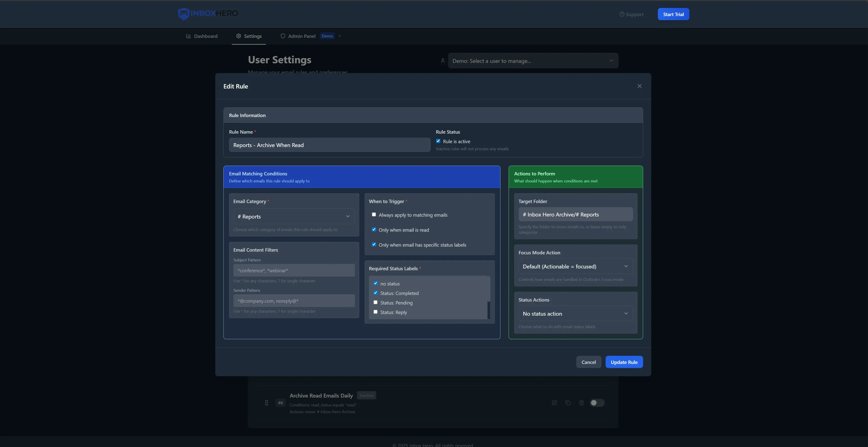Click the drag handle of rule #6
This screenshot has width=868, height=447.
(x=267, y=403)
